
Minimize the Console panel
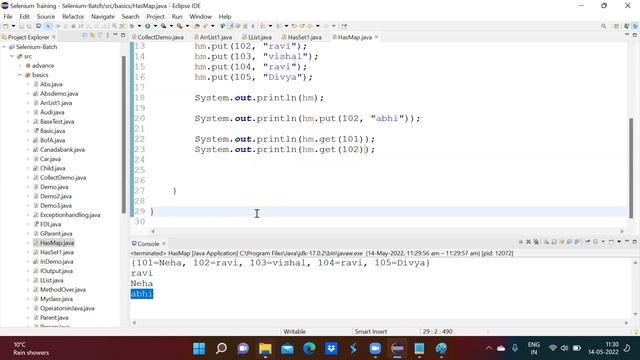point(627,241)
